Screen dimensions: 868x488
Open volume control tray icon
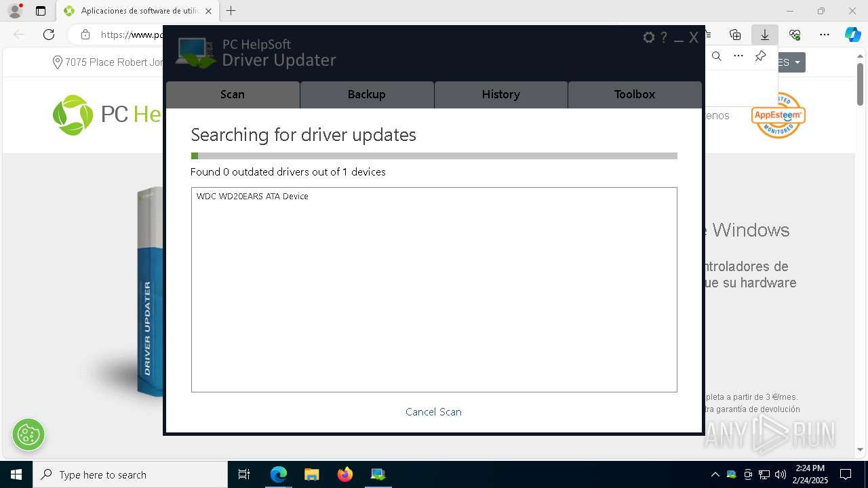click(x=781, y=474)
